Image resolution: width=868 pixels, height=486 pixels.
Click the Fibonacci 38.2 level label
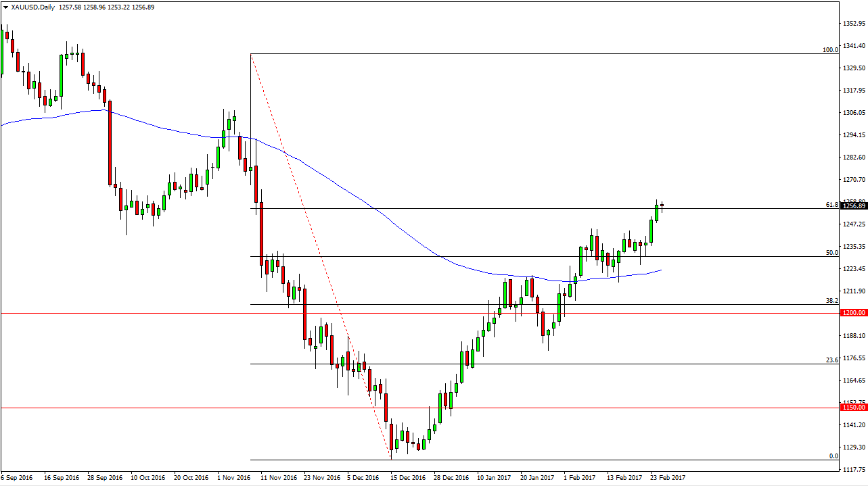832,300
